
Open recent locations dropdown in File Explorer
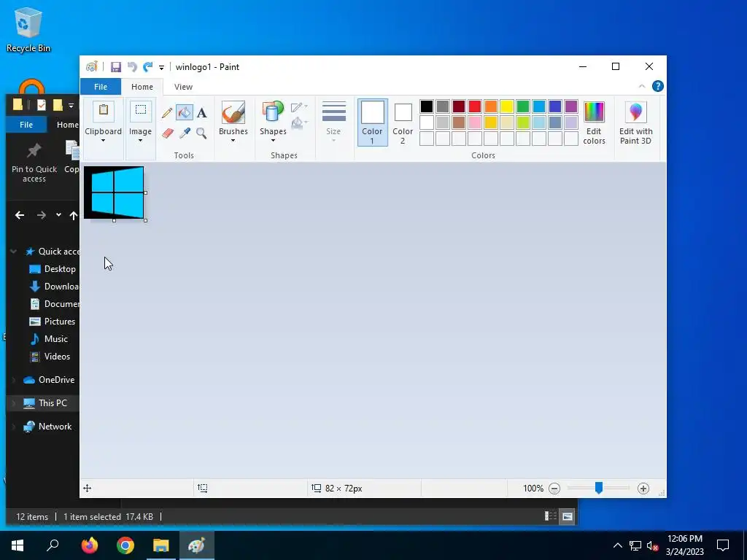click(58, 215)
